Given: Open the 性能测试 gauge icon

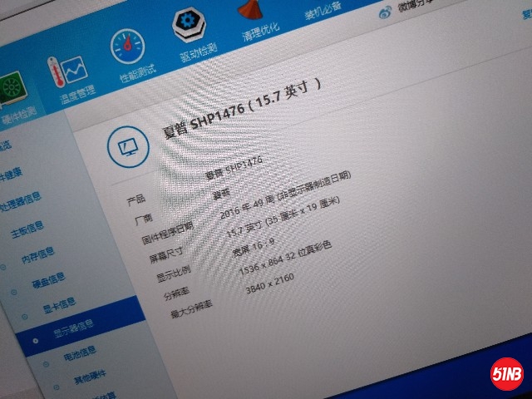Looking at the screenshot, I should [x=127, y=47].
